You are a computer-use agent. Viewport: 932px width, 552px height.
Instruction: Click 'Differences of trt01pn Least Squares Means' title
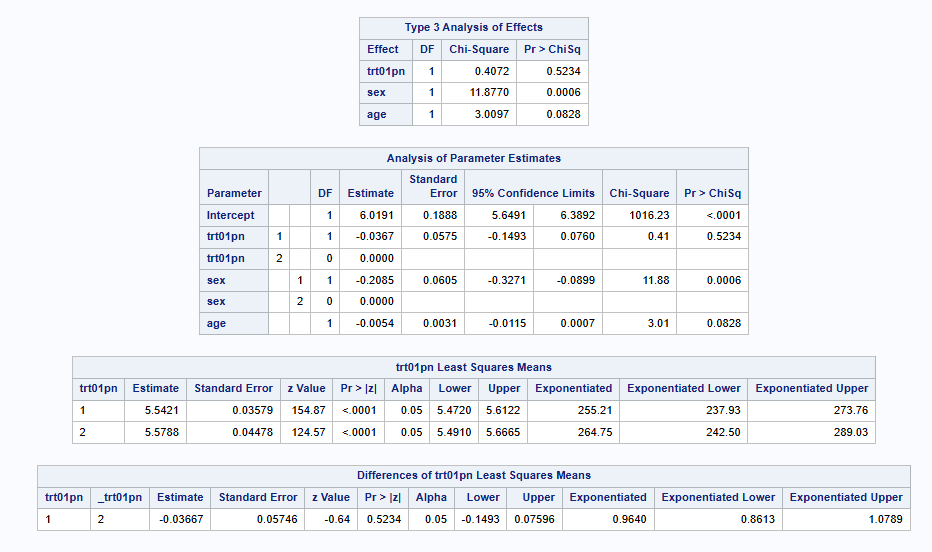[x=474, y=475]
